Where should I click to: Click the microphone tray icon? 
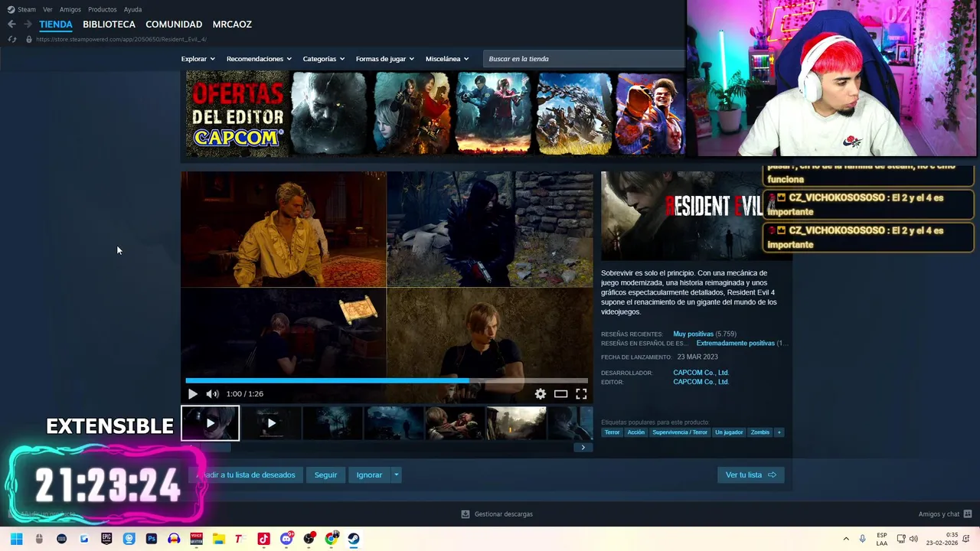863,539
